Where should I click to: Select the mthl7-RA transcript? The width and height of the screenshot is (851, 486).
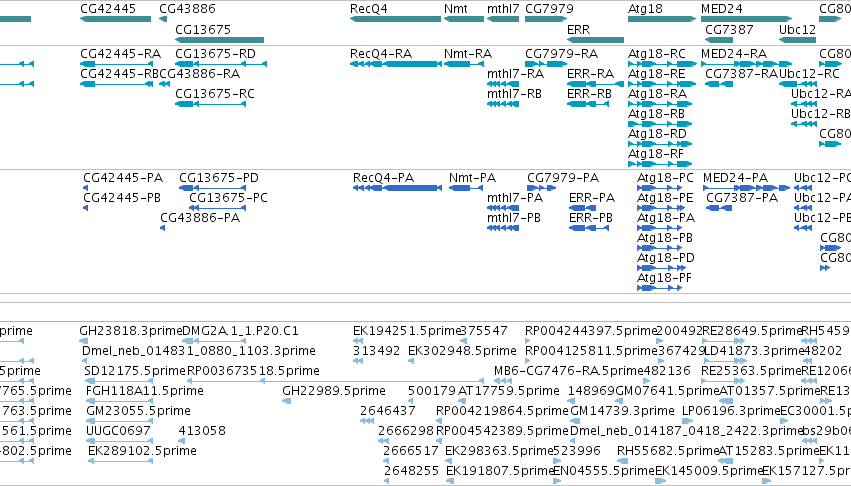coord(503,84)
